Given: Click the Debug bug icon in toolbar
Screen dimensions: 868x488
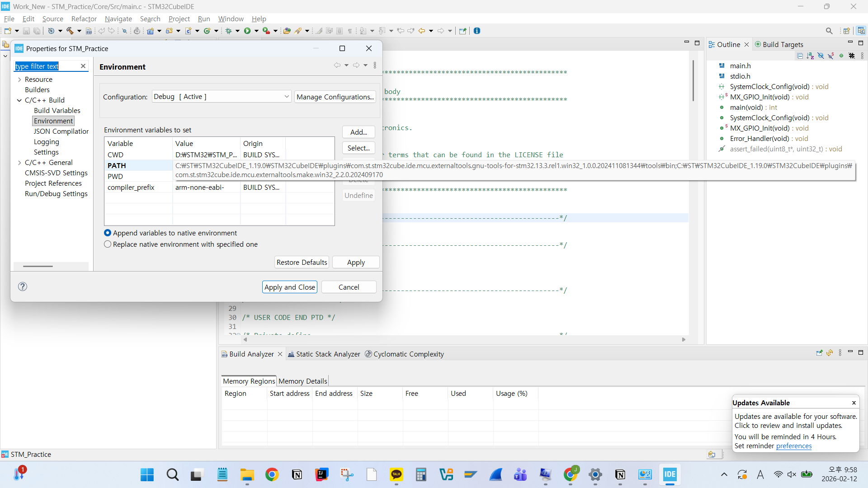Looking at the screenshot, I should pyautogui.click(x=229, y=31).
